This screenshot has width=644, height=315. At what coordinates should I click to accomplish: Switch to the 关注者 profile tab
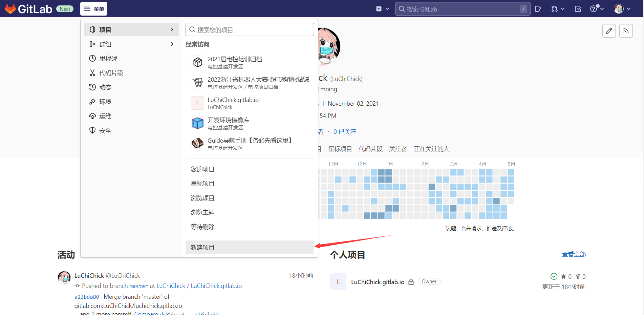pos(398,149)
